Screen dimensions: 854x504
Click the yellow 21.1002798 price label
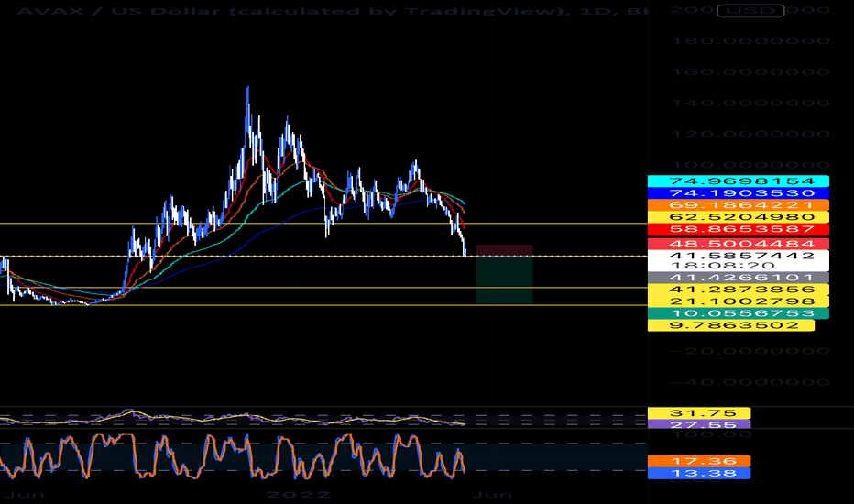tap(739, 301)
